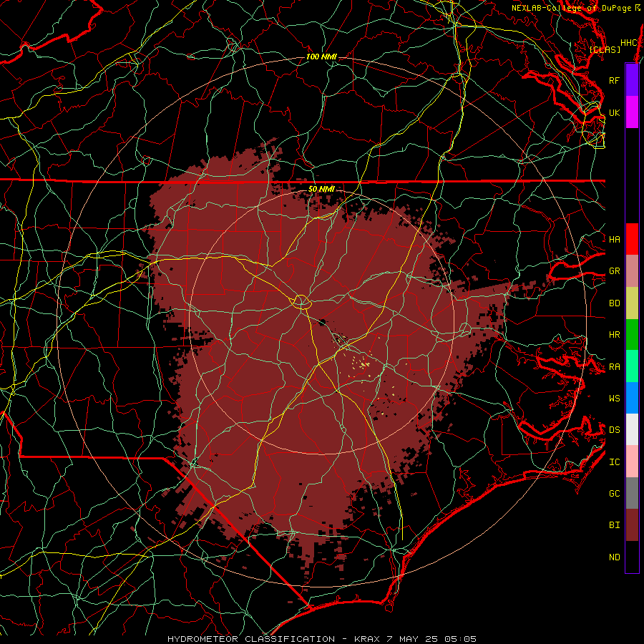Click the 50 NMI range ring label
Image resolution: width=644 pixels, height=644 pixels.
point(321,189)
